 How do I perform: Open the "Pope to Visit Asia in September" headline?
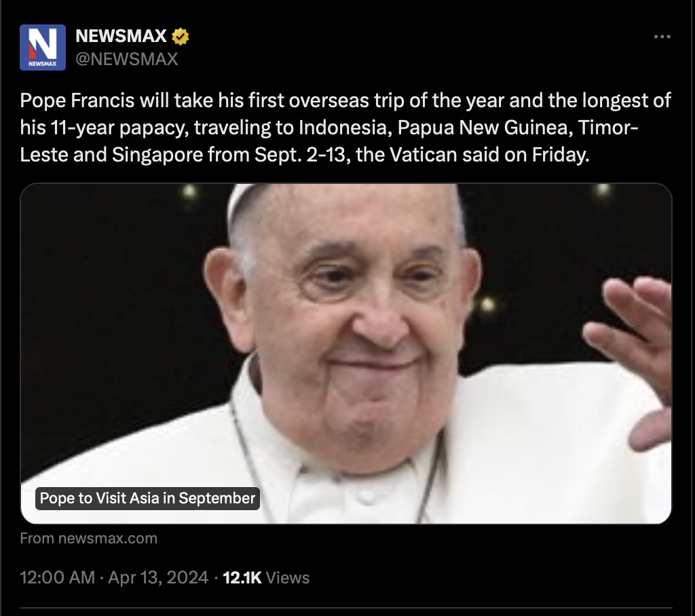click(x=147, y=498)
